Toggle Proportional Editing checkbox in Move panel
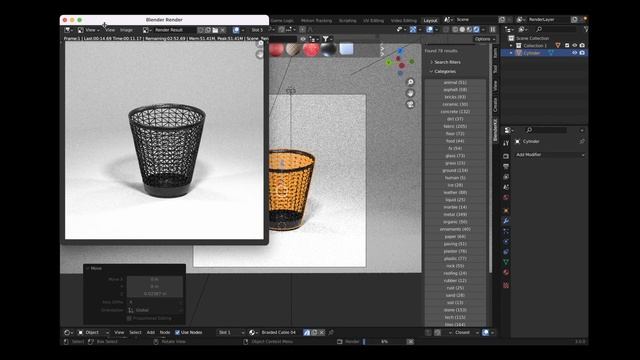This screenshot has height=360, width=640. coord(129,318)
